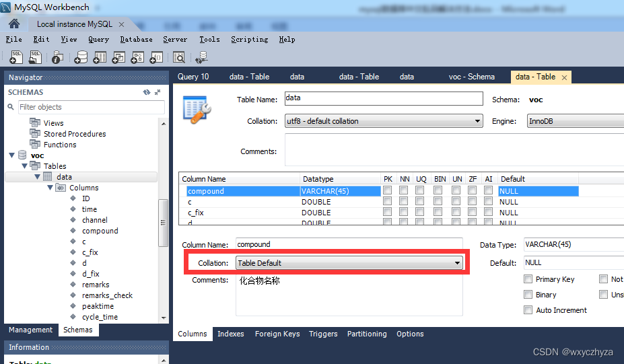Enable the Auto Increment checkbox
Image resolution: width=624 pixels, height=364 pixels.
click(x=528, y=310)
